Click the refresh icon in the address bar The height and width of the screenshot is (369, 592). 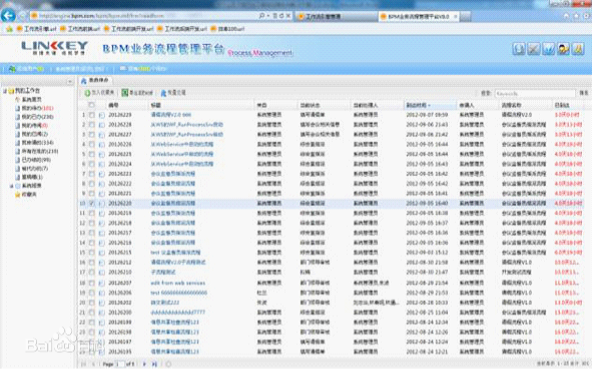point(281,16)
